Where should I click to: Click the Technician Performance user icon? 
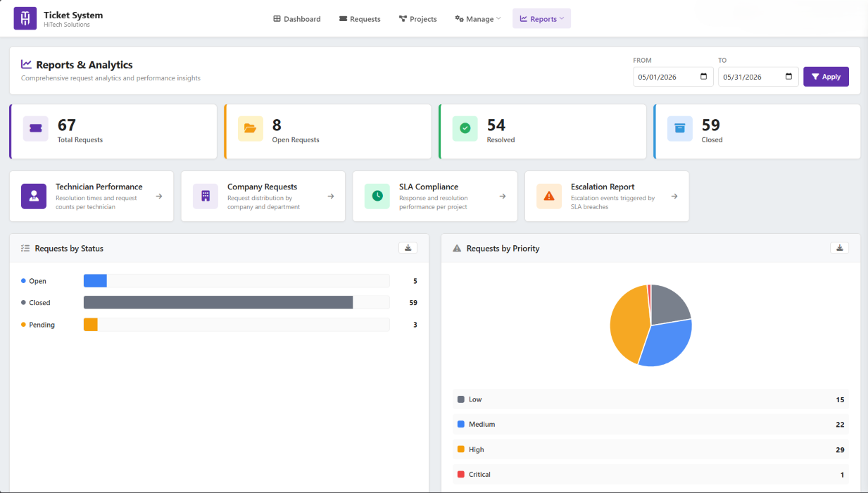(34, 196)
